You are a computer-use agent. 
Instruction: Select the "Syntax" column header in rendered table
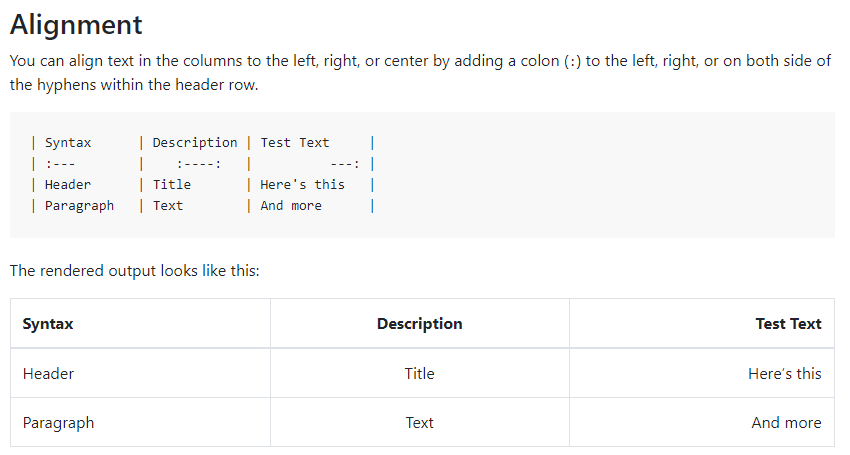click(x=48, y=324)
